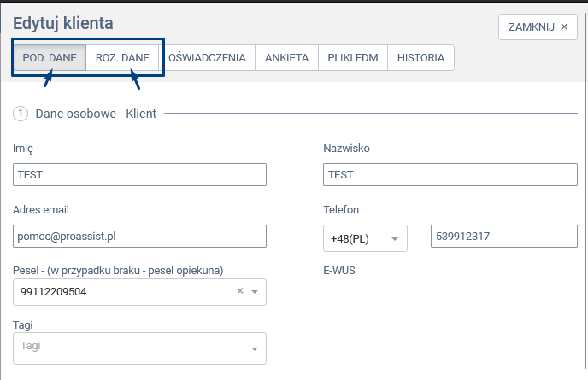Focus the Nazwisko text field
The image size is (588, 380).
[x=450, y=174]
